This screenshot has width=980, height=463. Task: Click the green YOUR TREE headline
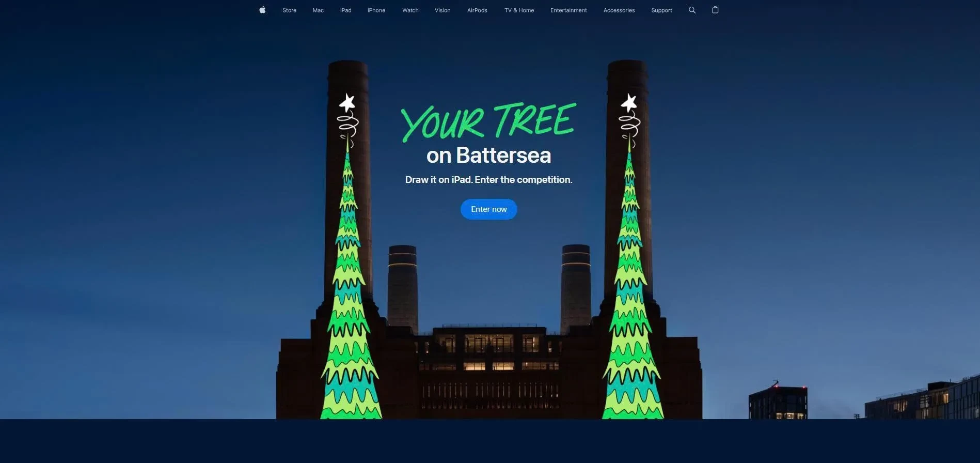point(488,122)
